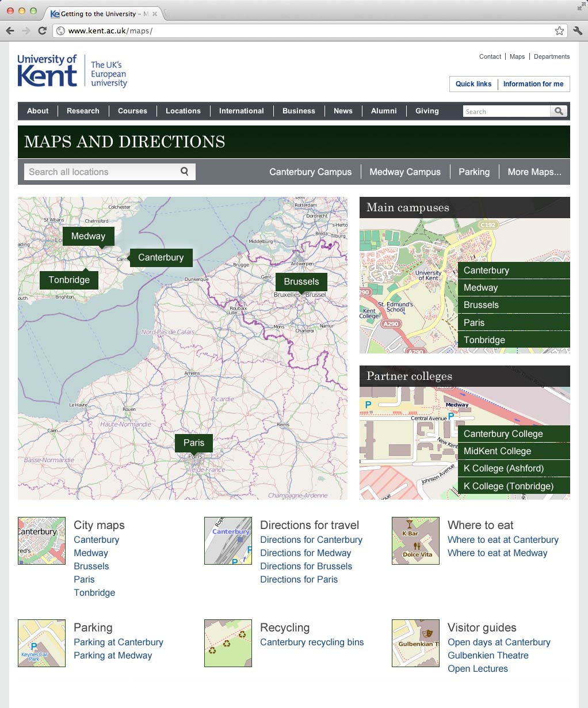Viewport: 588px width, 708px height.
Task: Click the Search all locations field
Action: 101,172
